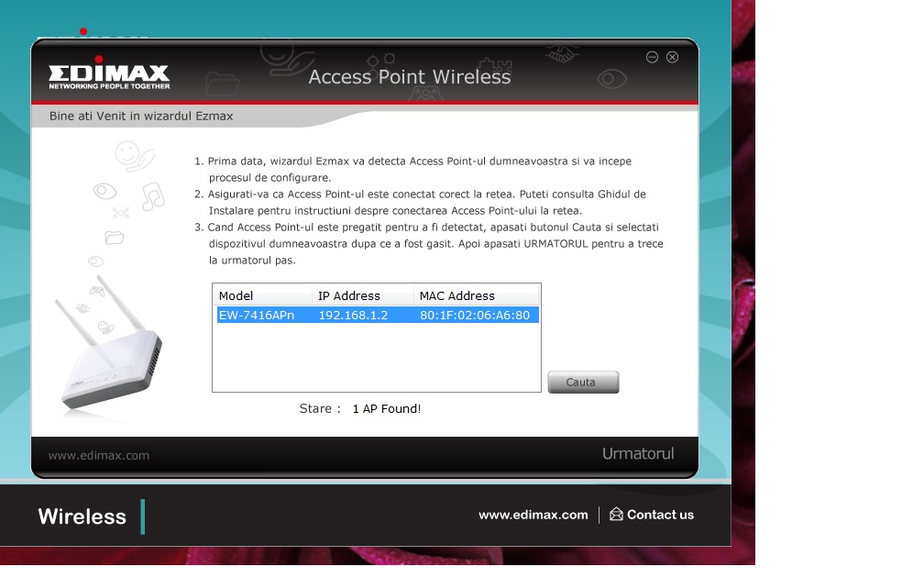Click the envelope Contact us icon
Image resolution: width=924 pixels, height=578 pixels.
[616, 515]
